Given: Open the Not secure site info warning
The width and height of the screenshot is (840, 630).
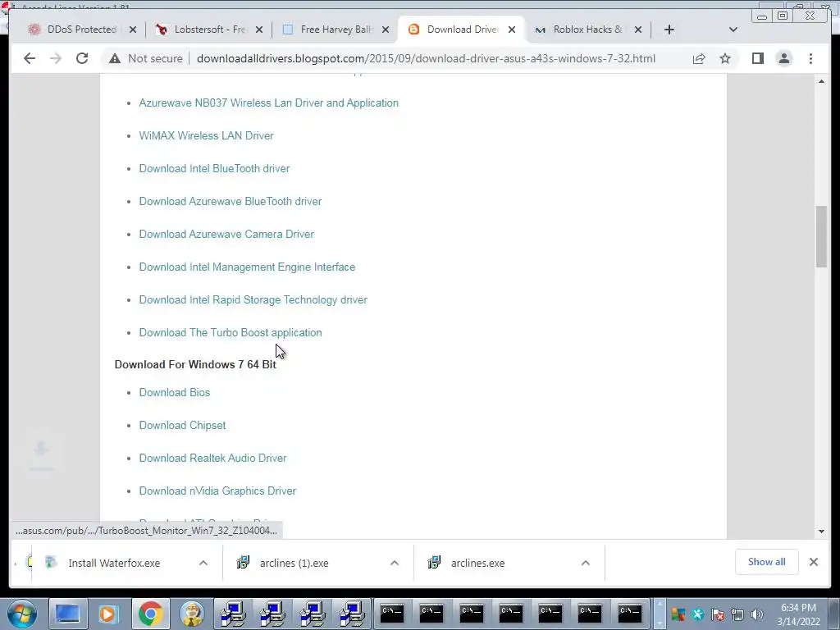Looking at the screenshot, I should point(146,58).
